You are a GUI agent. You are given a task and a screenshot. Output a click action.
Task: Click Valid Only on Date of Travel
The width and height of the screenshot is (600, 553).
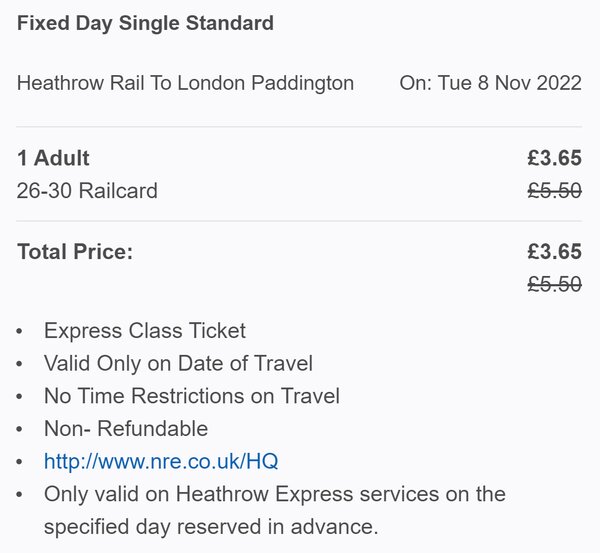point(178,363)
